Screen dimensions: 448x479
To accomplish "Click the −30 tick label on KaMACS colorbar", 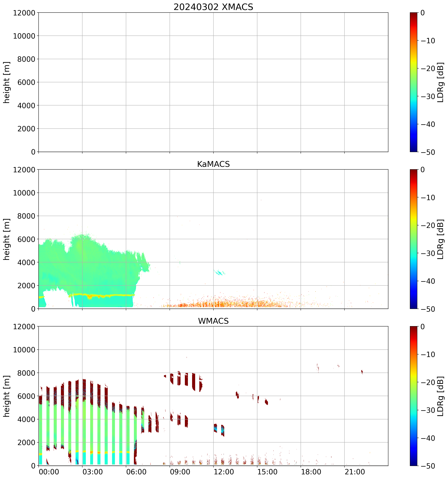I will coord(428,253).
